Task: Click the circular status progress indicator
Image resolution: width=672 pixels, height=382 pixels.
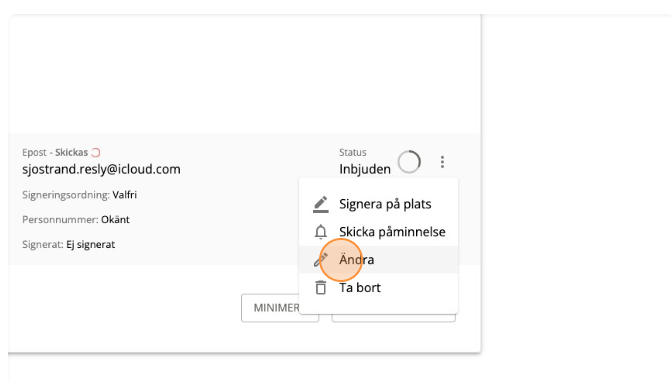Action: (409, 162)
